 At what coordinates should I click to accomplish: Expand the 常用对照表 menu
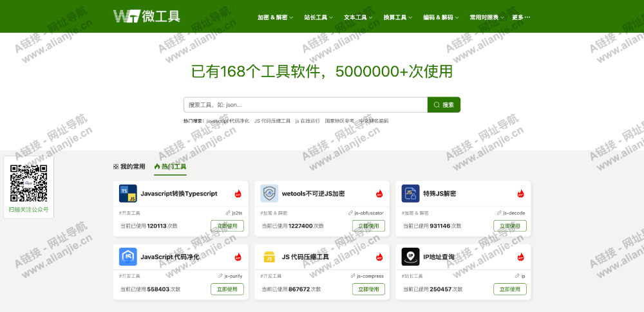[x=487, y=17]
